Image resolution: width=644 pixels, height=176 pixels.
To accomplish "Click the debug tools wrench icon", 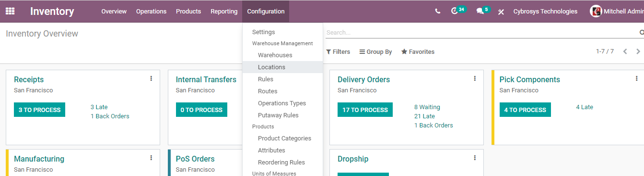I will point(501,12).
